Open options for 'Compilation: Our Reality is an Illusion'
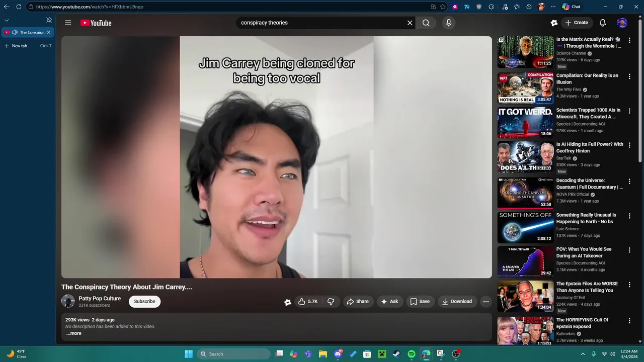Image resolution: width=644 pixels, height=362 pixels. tap(629, 76)
